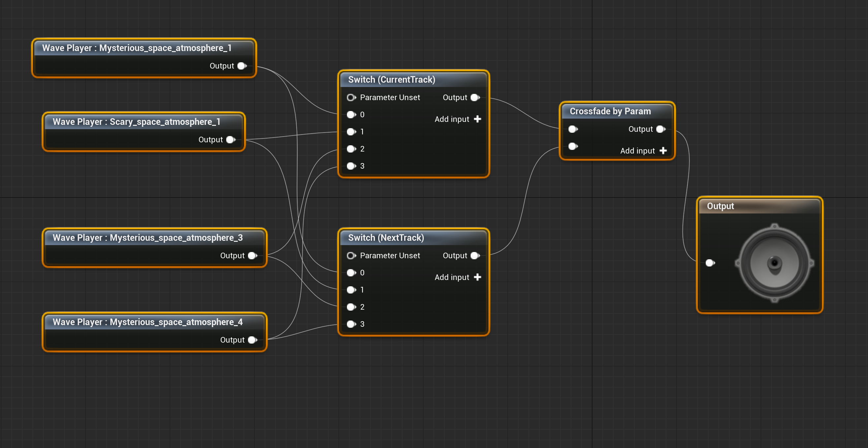
Task: Click the first input pin of Crossfade by Param
Action: click(573, 129)
